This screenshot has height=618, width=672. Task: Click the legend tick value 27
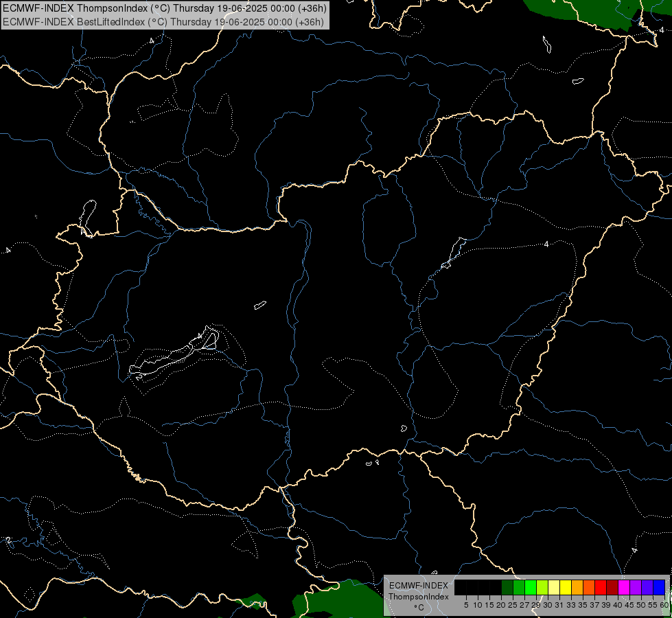tap(524, 605)
